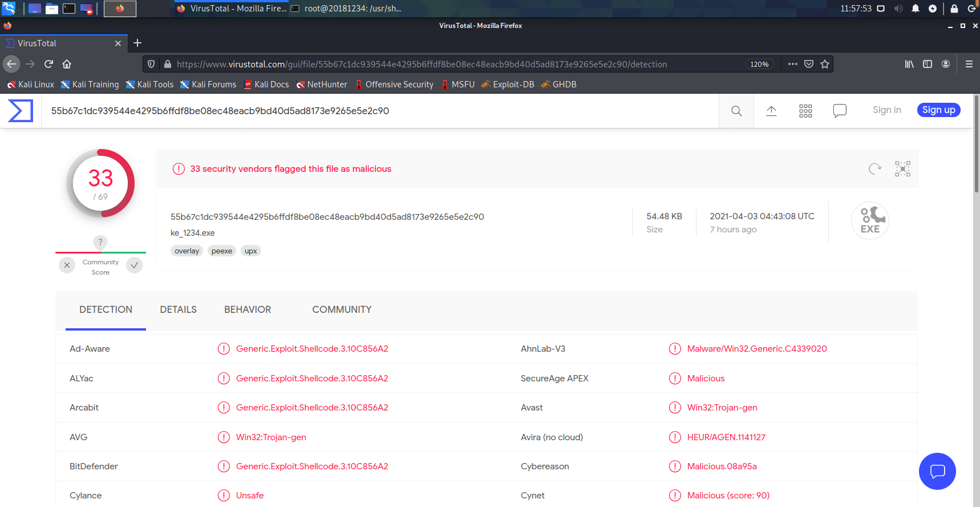Go back to the previous page
Screen dimensions: 980x507
pyautogui.click(x=11, y=64)
